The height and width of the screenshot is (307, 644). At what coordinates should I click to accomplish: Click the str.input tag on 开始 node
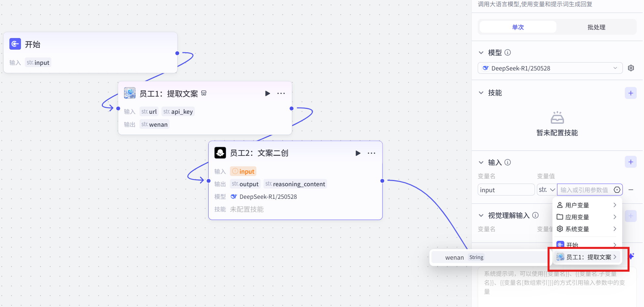(38, 63)
